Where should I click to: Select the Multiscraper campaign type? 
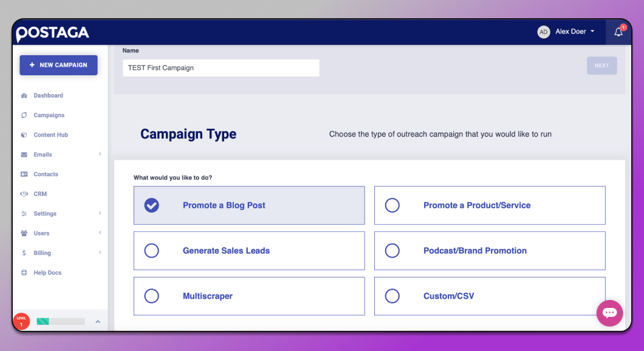[151, 296]
